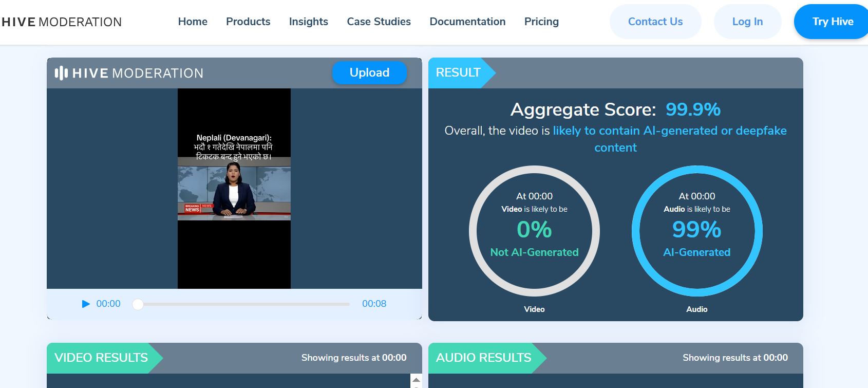The width and height of the screenshot is (868, 388).
Task: Click the AUDIO RESULTS header tab
Action: (487, 358)
